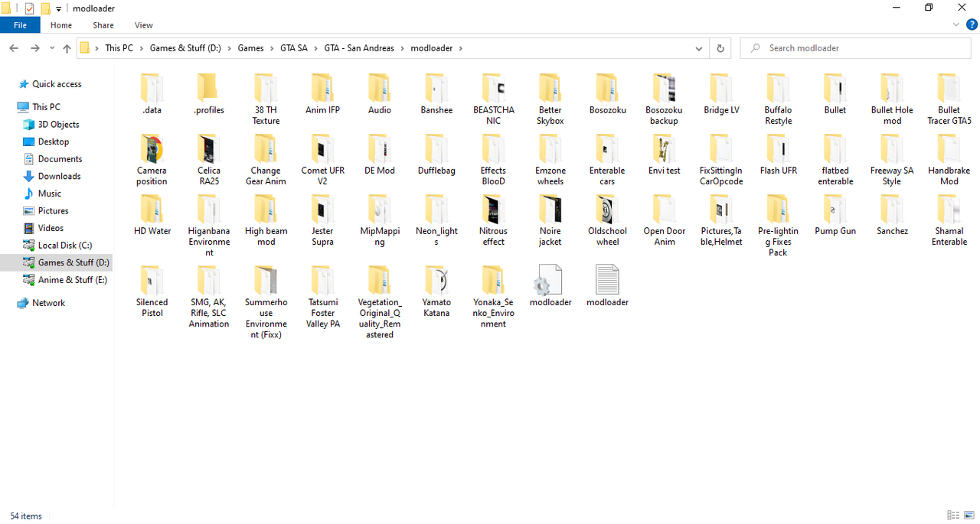Open the BEASTCHANIC folder
The height and width of the screenshot is (524, 980).
[493, 99]
